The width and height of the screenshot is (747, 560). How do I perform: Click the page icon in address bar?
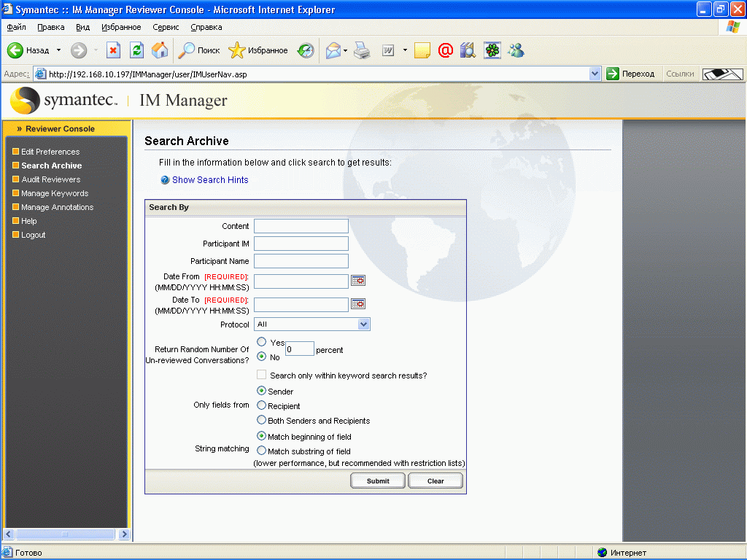41,74
